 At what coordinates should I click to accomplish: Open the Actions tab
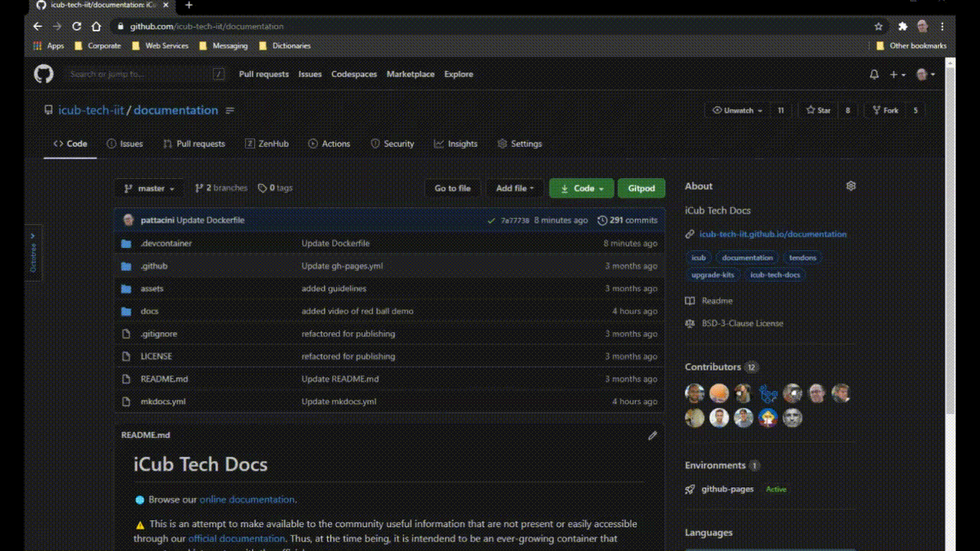[x=329, y=144]
